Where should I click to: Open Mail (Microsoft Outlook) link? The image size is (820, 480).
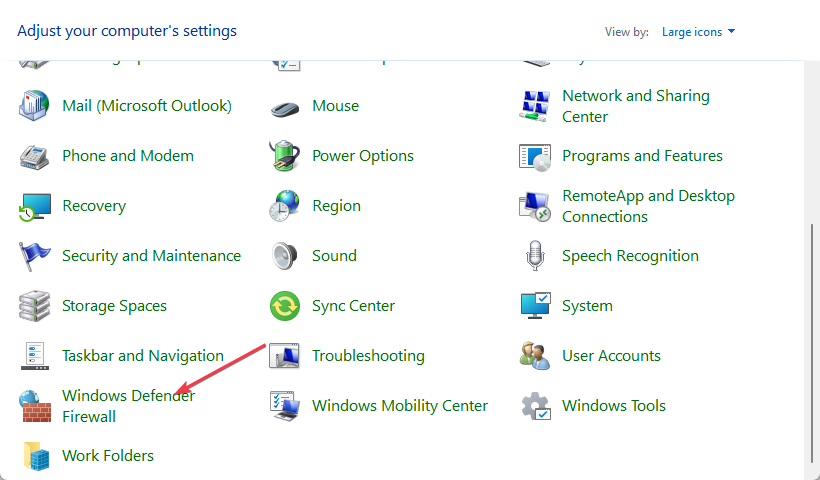(x=147, y=106)
